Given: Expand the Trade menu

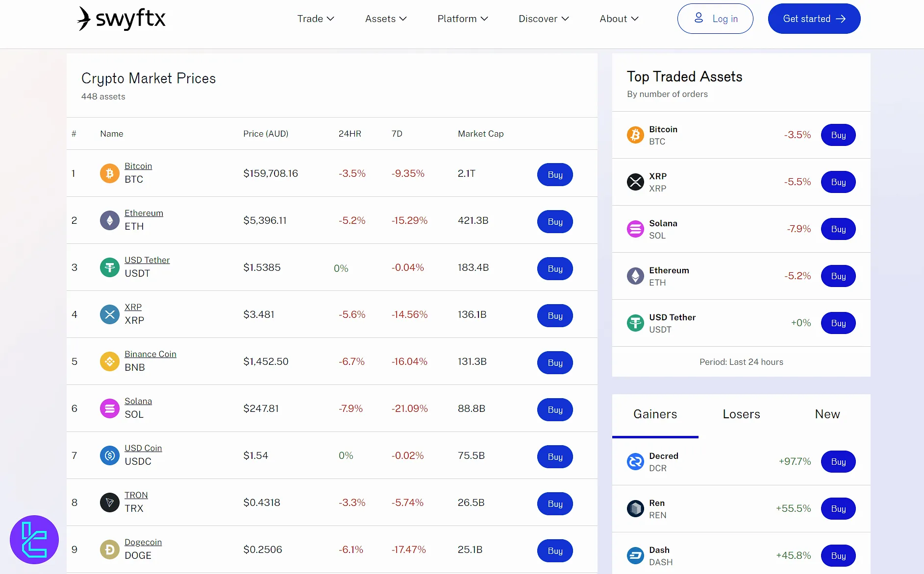Looking at the screenshot, I should click(315, 19).
